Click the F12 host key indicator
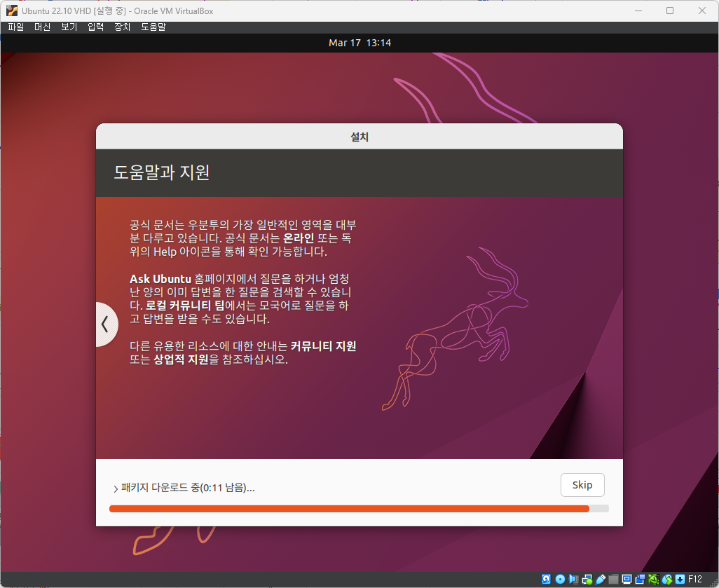This screenshot has width=719, height=588. [x=694, y=580]
